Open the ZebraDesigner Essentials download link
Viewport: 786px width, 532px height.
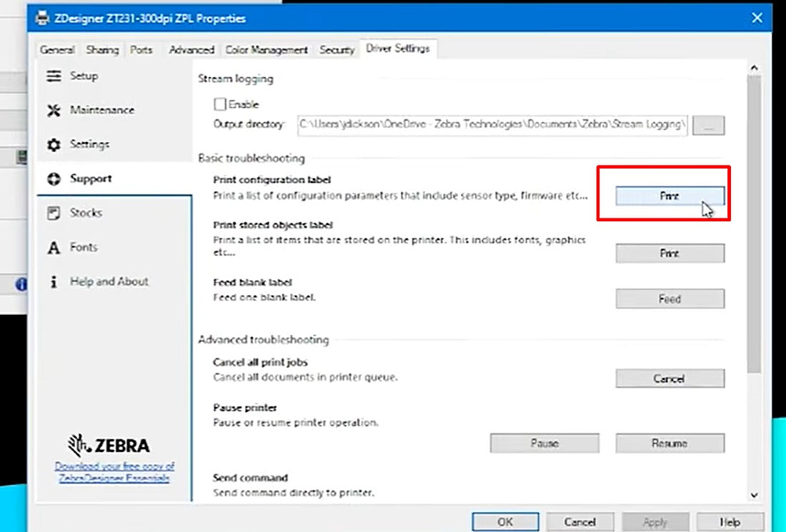point(114,472)
